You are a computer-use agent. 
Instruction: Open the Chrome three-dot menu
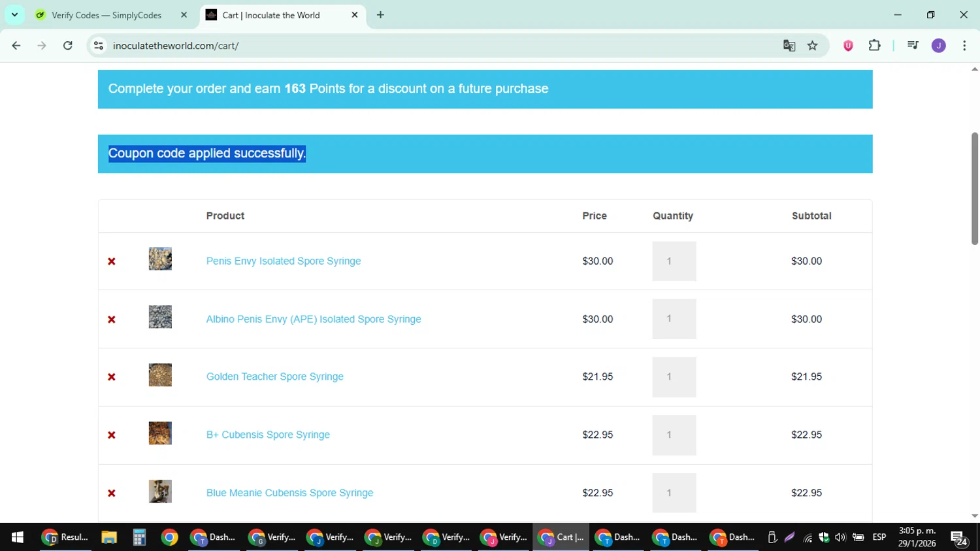pyautogui.click(x=964, y=46)
